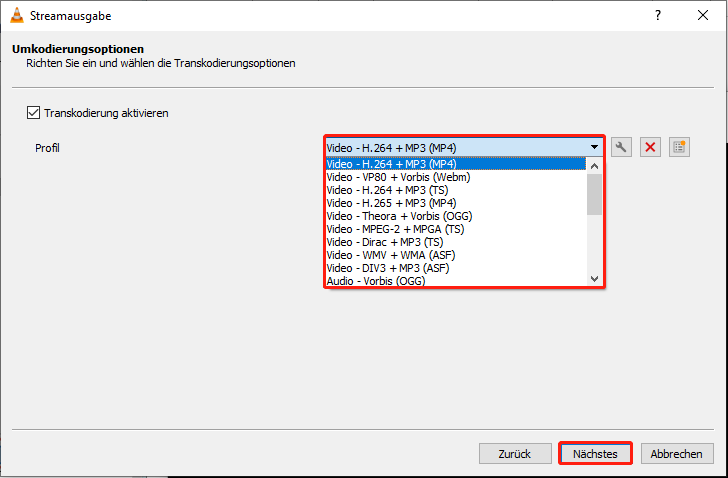Viewport: 728px width, 478px height.
Task: Choose Video - Dirac + MP3 (TS)
Action: point(455,242)
